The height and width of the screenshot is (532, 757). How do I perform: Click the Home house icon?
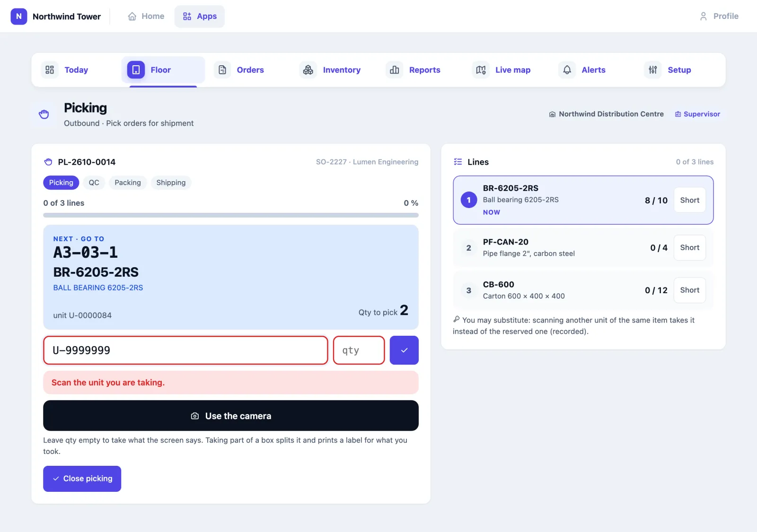click(x=132, y=17)
